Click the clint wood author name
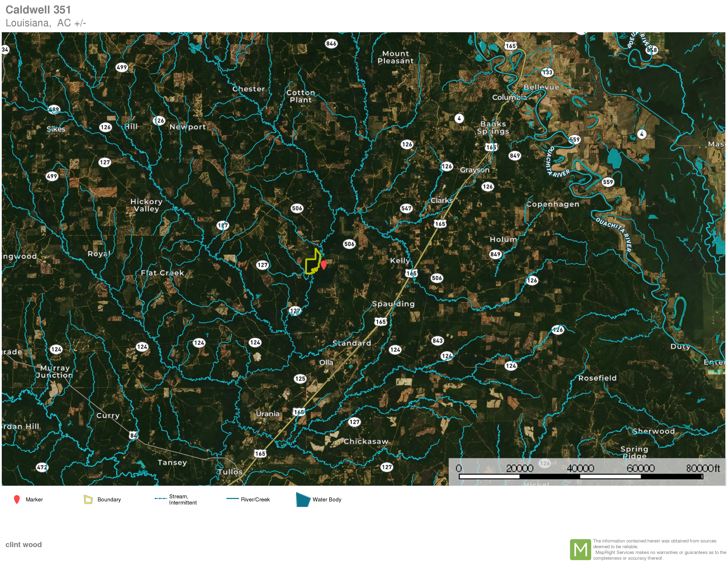Viewport: 728px width, 563px height. [24, 544]
